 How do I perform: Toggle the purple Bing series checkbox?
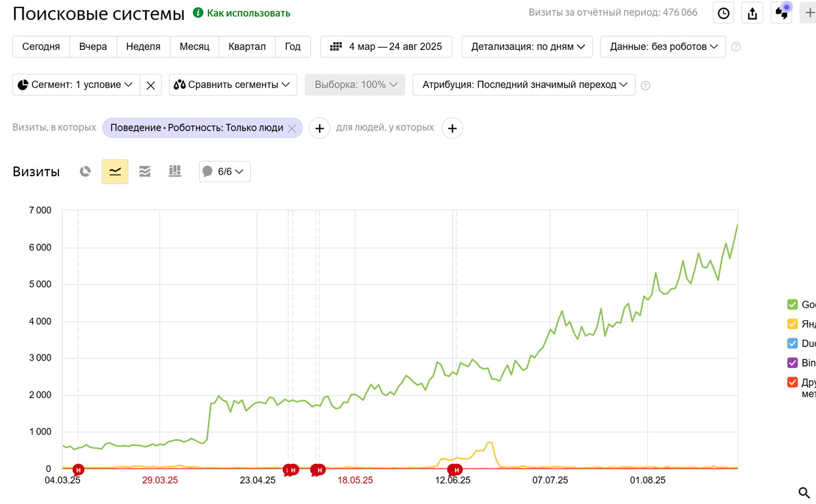[792, 363]
